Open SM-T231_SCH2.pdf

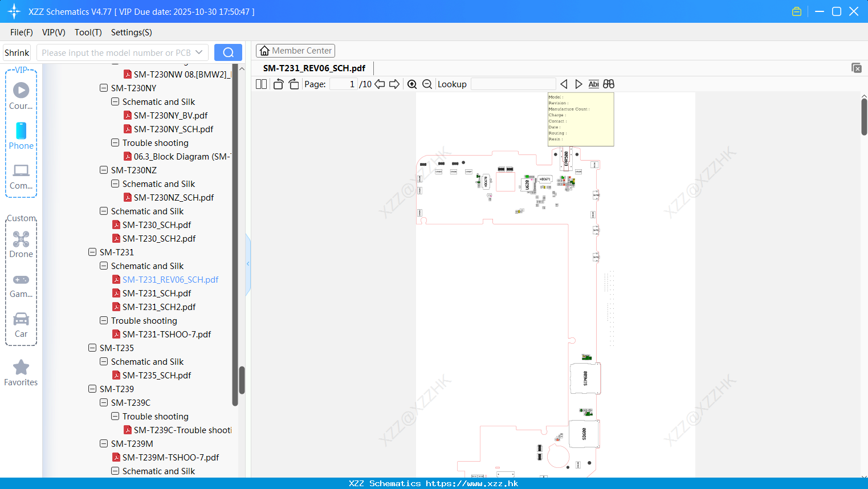pyautogui.click(x=159, y=307)
